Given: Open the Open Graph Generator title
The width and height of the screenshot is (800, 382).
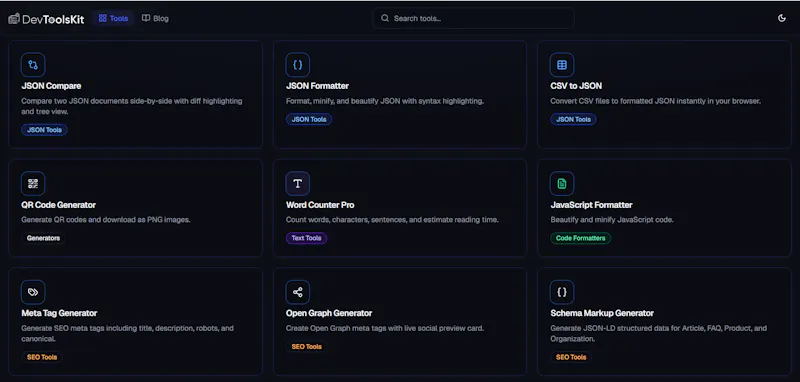Looking at the screenshot, I should [x=329, y=313].
